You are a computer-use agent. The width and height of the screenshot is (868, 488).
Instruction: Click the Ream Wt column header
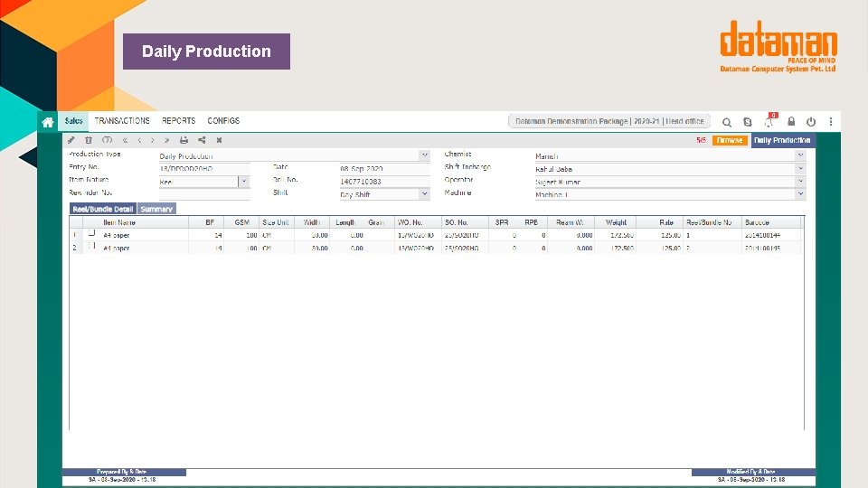(571, 222)
